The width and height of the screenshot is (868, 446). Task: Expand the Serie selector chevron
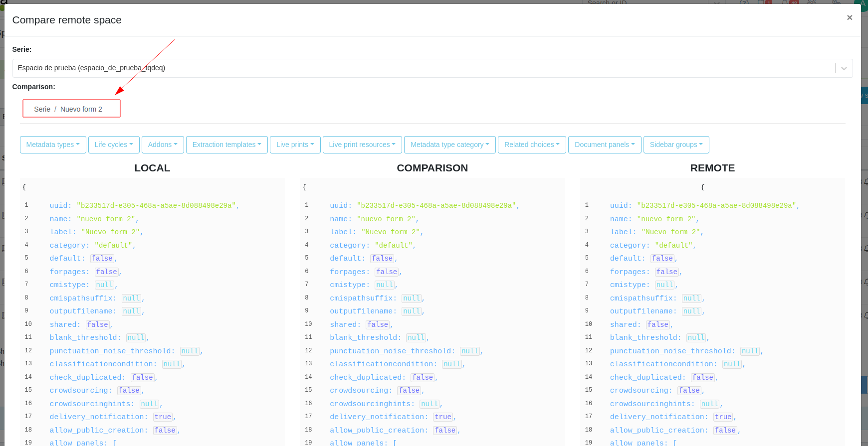844,68
